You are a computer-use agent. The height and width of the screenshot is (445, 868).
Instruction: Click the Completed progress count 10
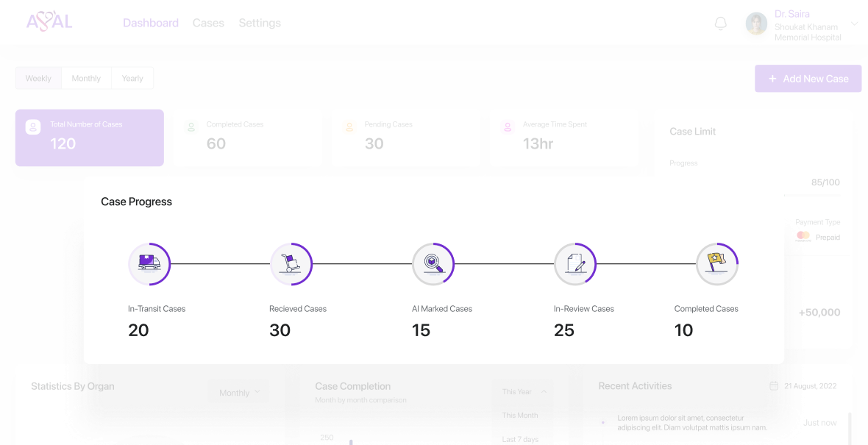[x=683, y=330]
